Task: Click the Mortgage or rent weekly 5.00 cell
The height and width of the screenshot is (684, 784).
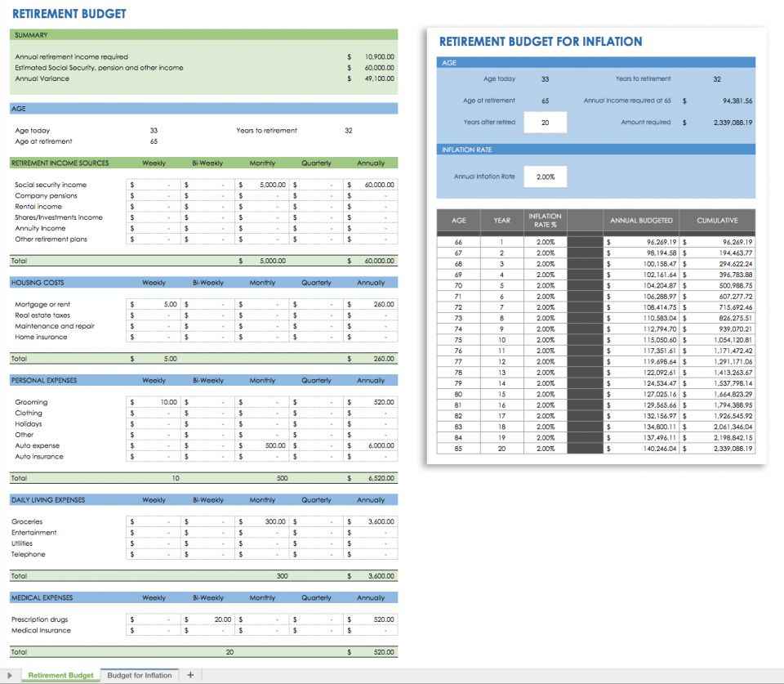Action: tap(162, 303)
